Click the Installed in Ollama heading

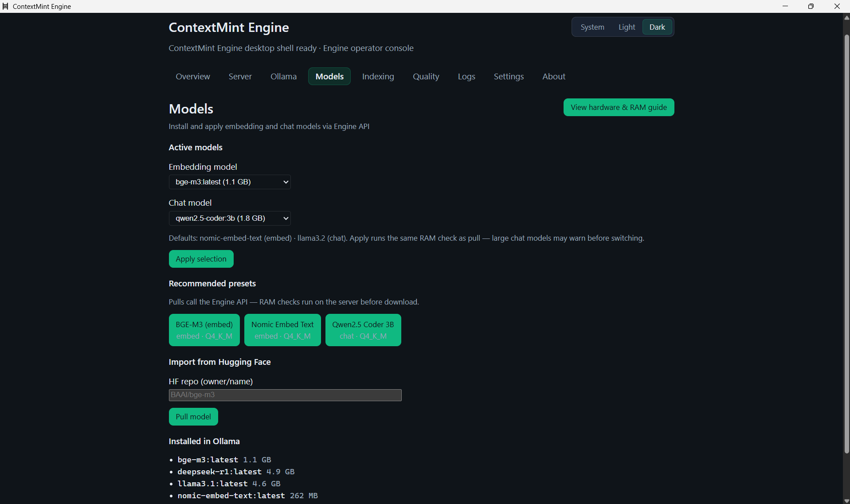click(x=204, y=441)
